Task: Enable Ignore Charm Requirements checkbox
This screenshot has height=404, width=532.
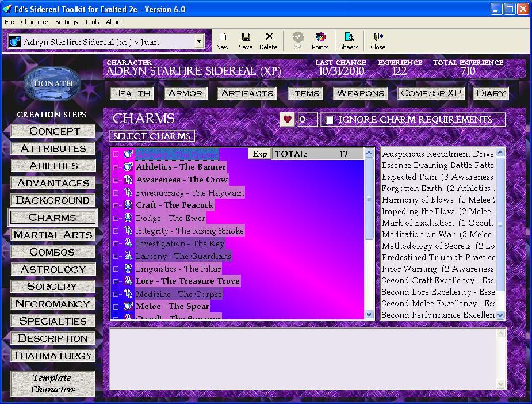Action: point(329,120)
